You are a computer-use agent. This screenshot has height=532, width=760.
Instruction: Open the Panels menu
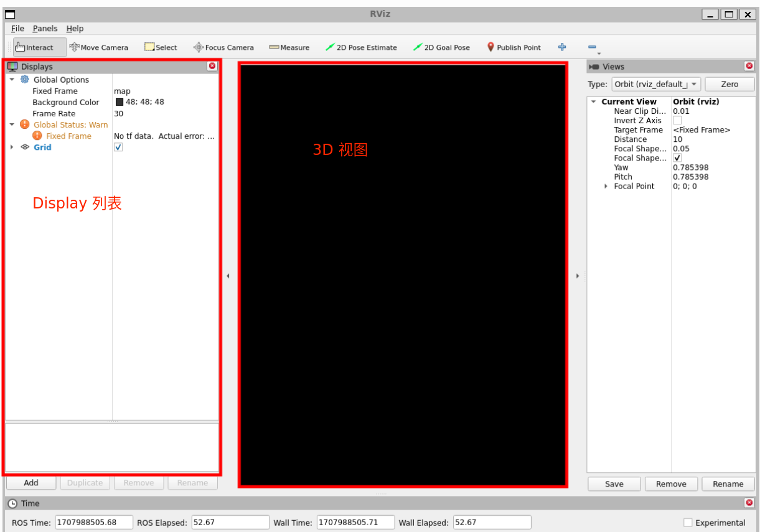(45, 29)
